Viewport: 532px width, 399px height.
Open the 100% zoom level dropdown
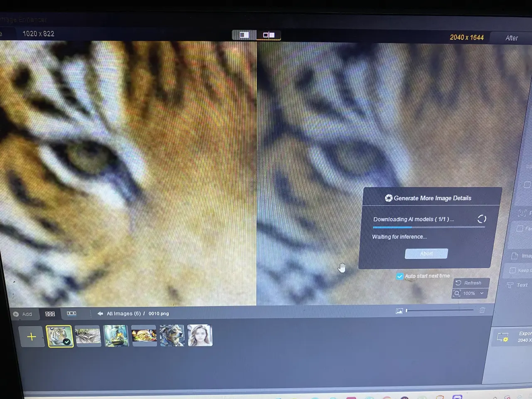[470, 293]
